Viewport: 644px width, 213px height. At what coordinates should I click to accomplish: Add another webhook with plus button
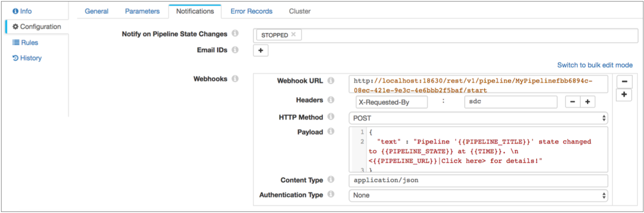623,95
